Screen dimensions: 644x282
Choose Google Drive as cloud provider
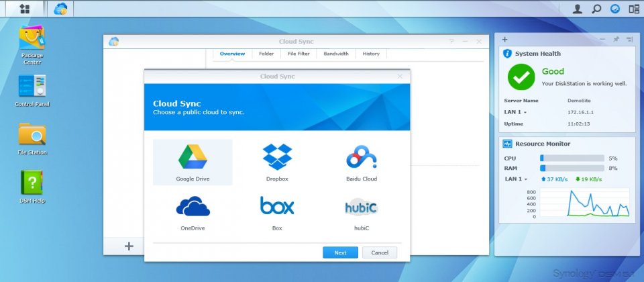tap(193, 162)
